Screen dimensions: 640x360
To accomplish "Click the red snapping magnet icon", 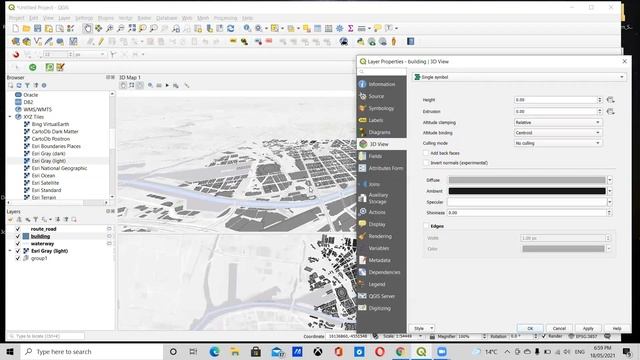I will tap(16, 54).
